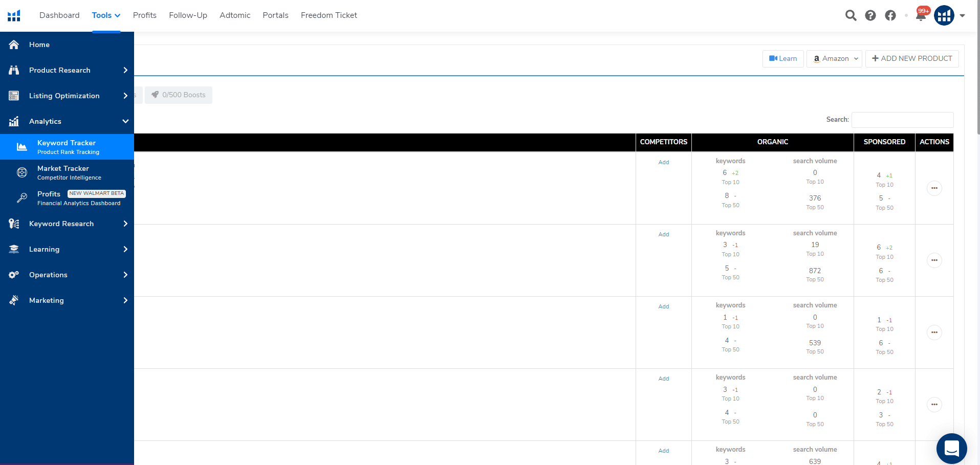The image size is (980, 465).
Task: Add competitors for first product row
Action: coord(664,162)
